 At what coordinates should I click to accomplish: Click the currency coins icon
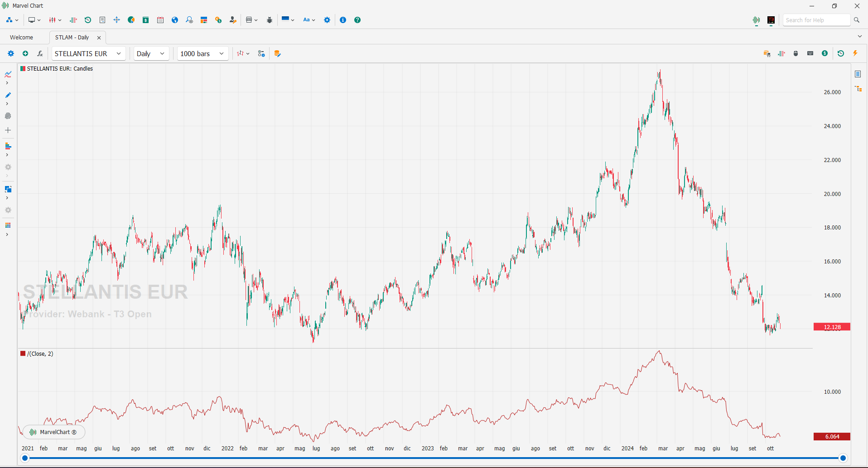pos(218,20)
